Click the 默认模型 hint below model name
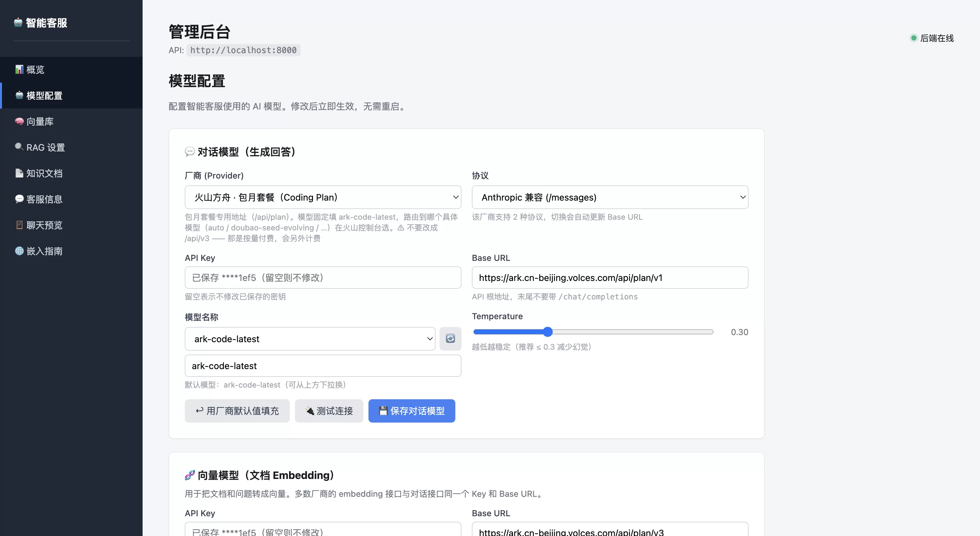This screenshot has height=536, width=980. pos(265,385)
